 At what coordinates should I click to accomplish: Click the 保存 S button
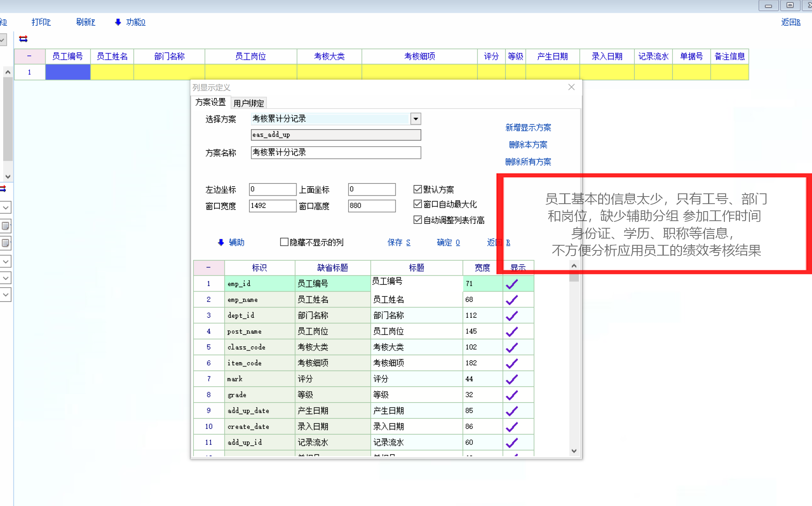click(x=398, y=242)
